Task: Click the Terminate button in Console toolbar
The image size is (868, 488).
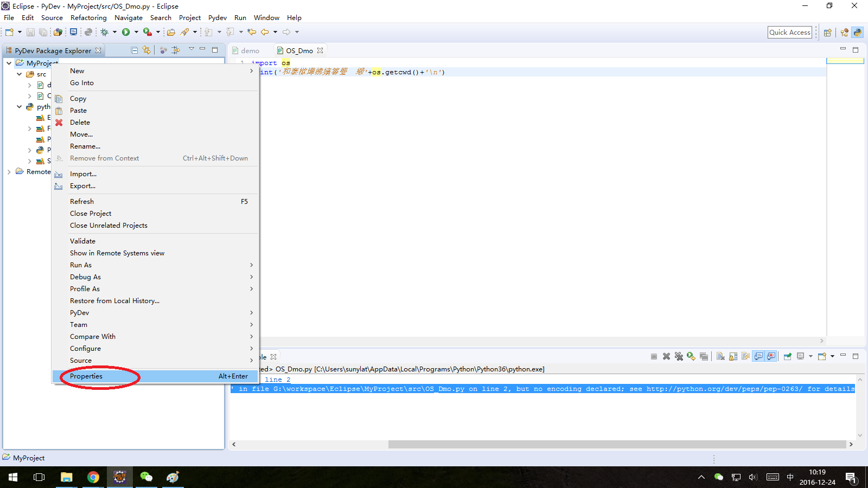Action: point(654,356)
